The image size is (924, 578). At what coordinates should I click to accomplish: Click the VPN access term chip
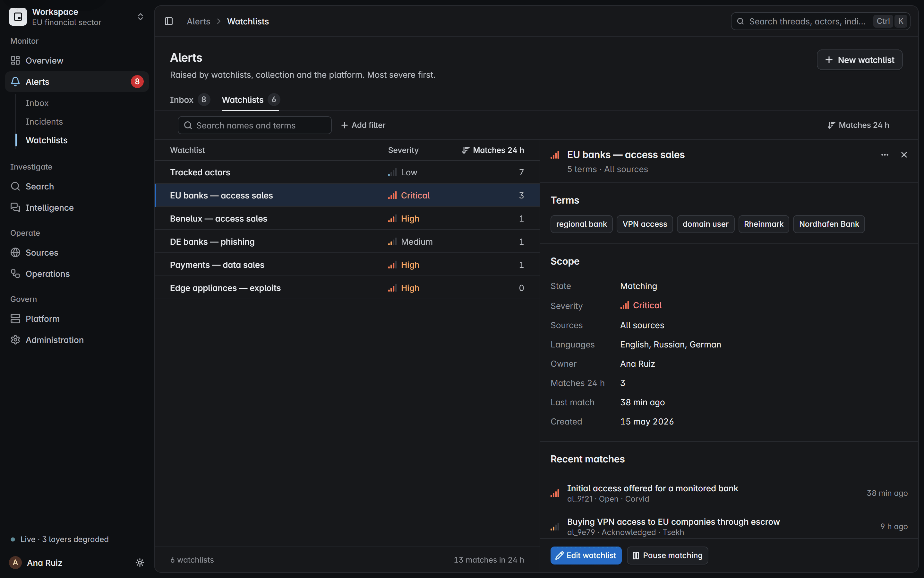645,224
